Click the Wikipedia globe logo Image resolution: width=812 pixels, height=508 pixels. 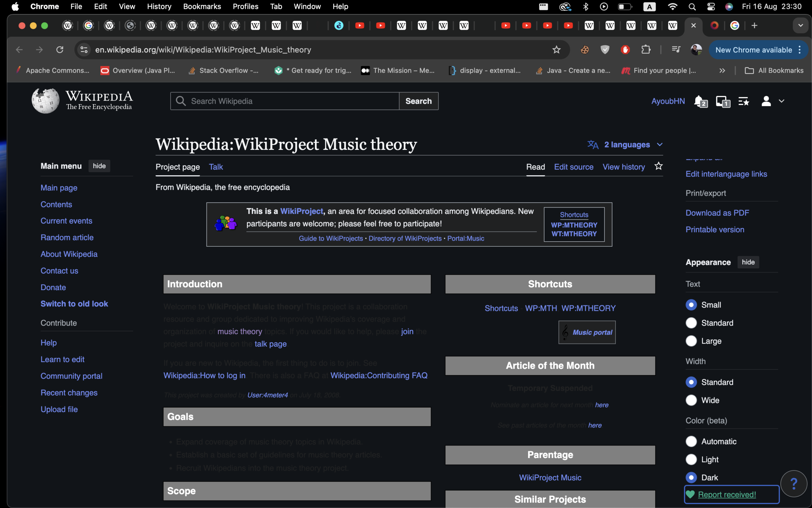pos(45,101)
